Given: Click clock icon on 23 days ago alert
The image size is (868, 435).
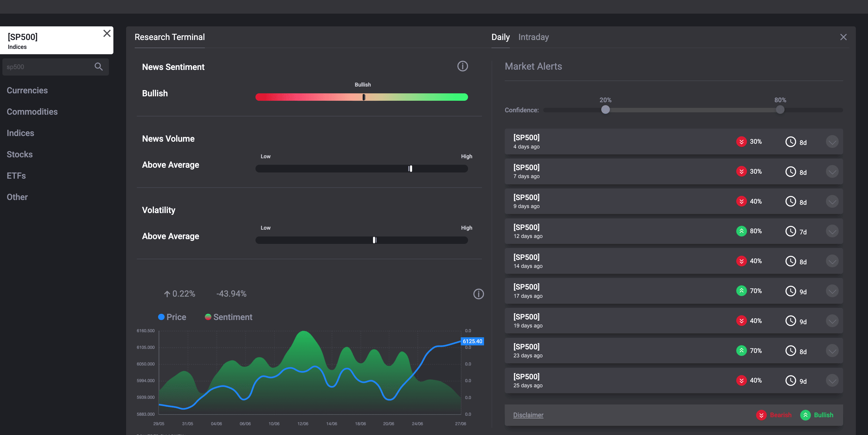Looking at the screenshot, I should pyautogui.click(x=790, y=351).
